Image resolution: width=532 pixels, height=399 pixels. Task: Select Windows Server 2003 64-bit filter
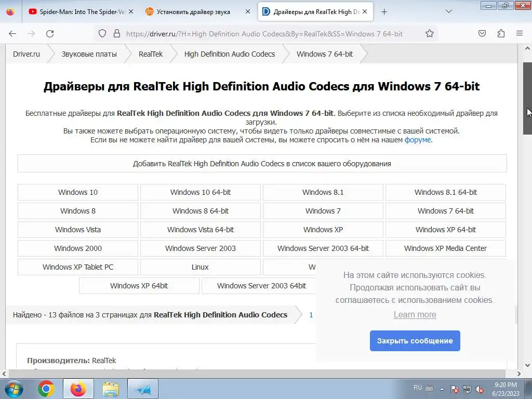click(x=323, y=248)
